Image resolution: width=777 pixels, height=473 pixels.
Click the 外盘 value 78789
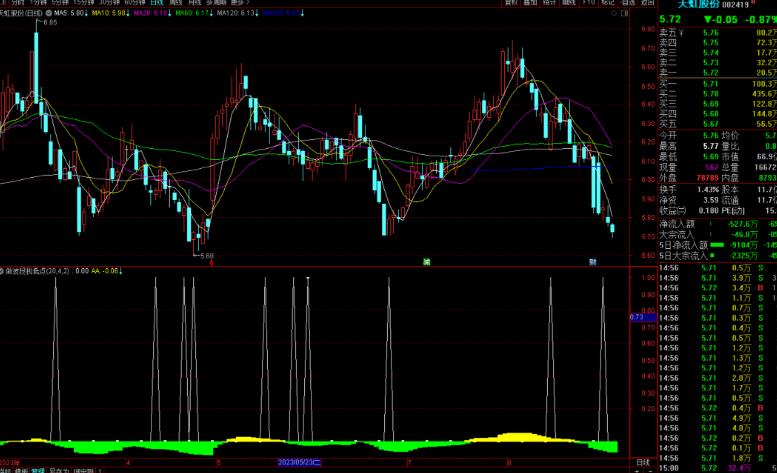pyautogui.click(x=708, y=177)
